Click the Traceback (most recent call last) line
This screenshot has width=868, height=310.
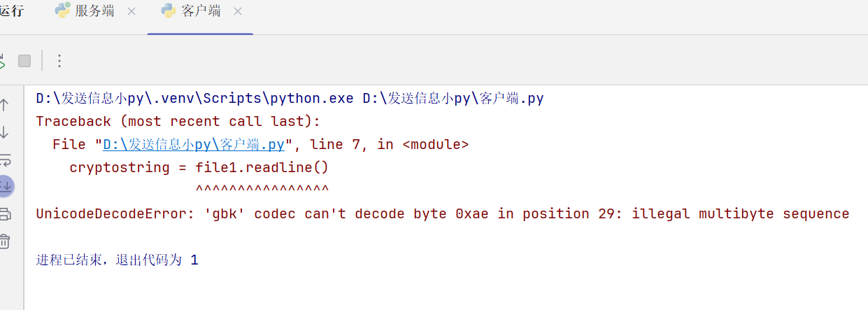[178, 122]
